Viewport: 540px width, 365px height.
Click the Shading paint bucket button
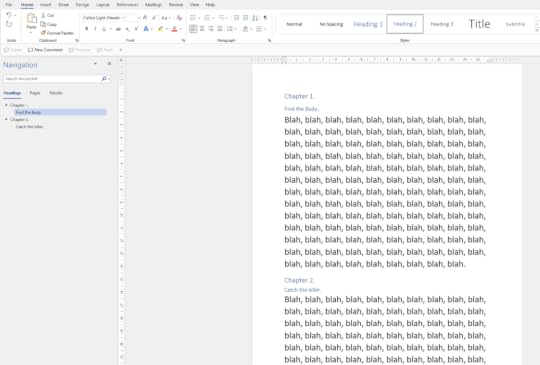tap(245, 29)
